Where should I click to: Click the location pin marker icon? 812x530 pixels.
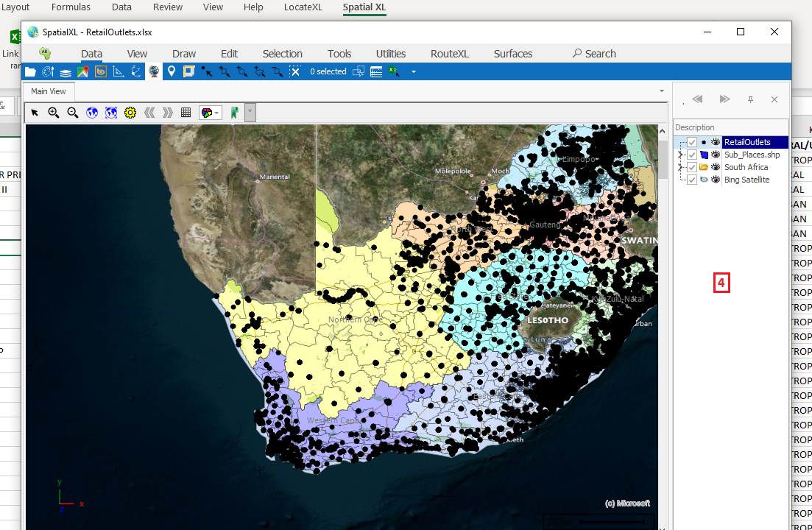(172, 71)
